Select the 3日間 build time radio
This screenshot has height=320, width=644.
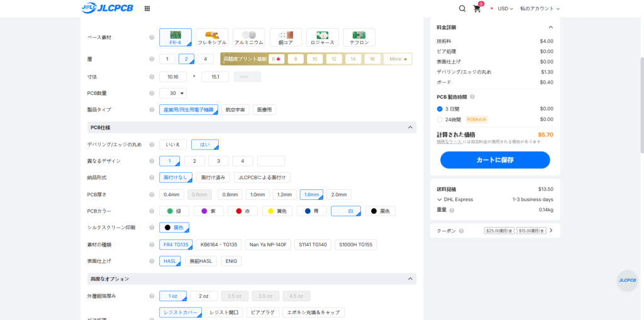(x=440, y=109)
